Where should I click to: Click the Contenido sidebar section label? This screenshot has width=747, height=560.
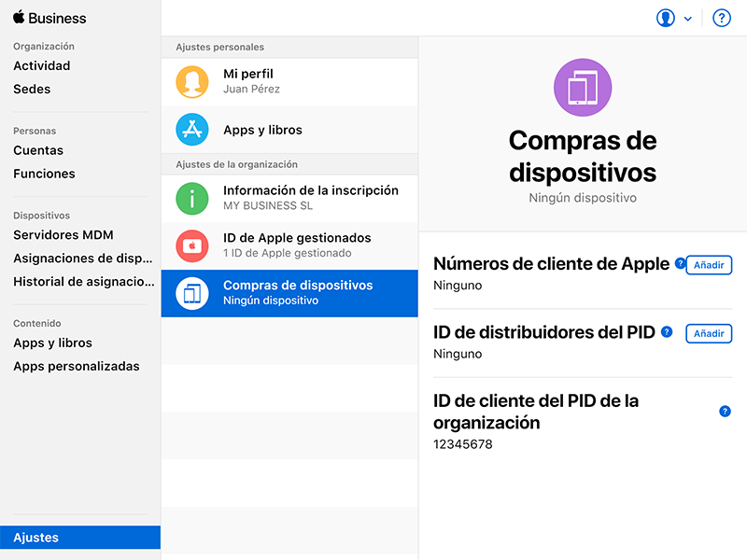click(x=37, y=323)
